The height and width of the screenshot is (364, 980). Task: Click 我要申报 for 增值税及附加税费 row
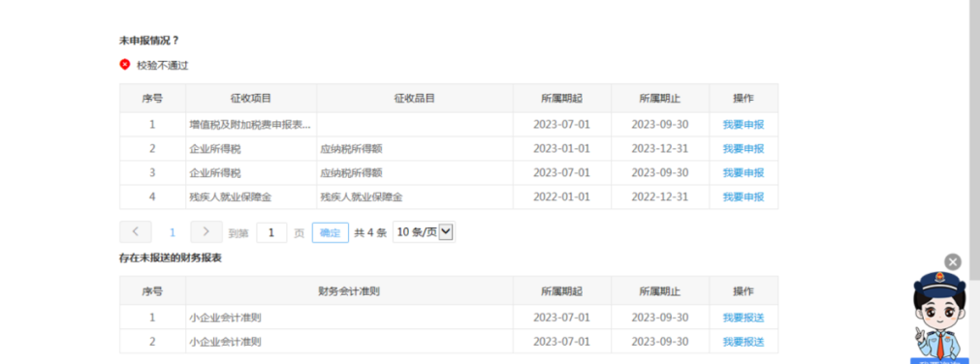[743, 124]
